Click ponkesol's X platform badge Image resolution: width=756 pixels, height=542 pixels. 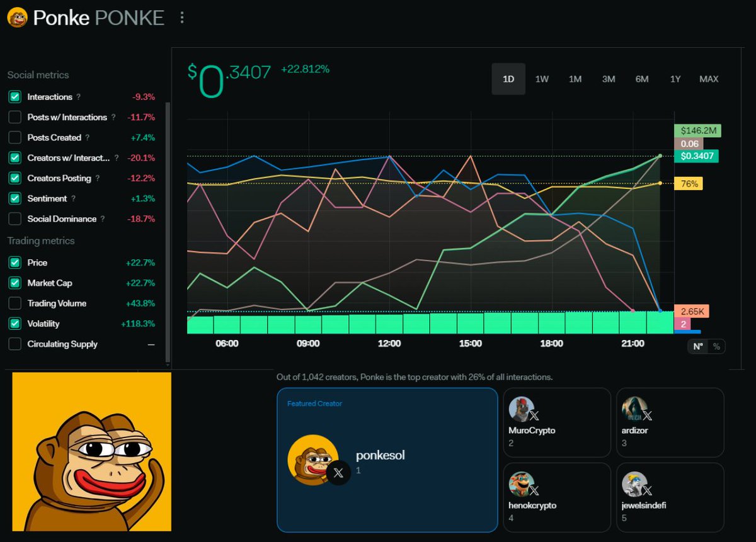coord(338,473)
